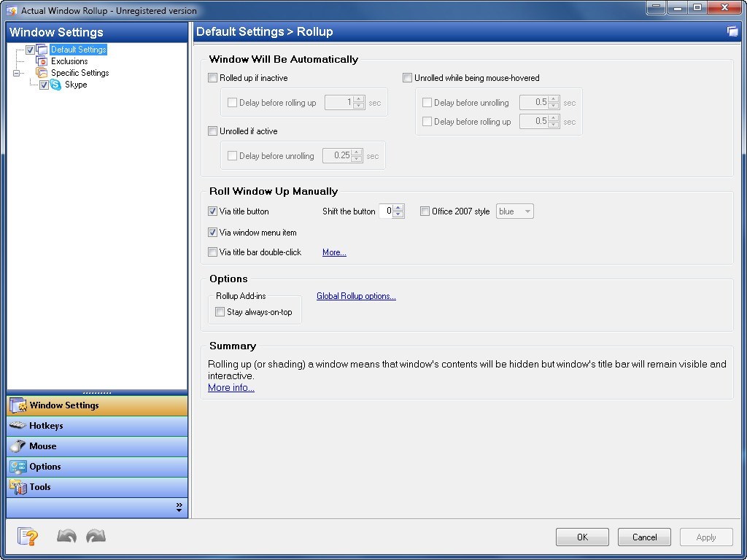Click the Exclusions tree icon
The width and height of the screenshot is (747, 560).
tap(42, 61)
